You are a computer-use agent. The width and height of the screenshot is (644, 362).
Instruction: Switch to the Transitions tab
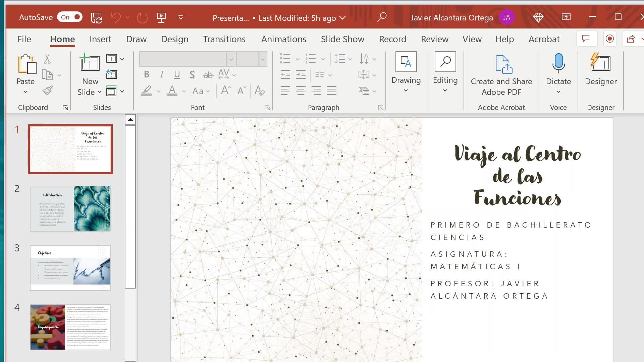pyautogui.click(x=224, y=39)
